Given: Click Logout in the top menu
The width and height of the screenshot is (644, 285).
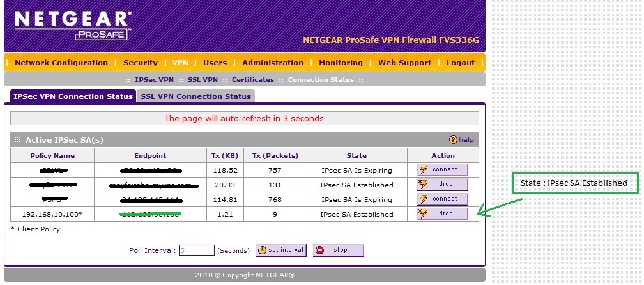Looking at the screenshot, I should point(461,63).
